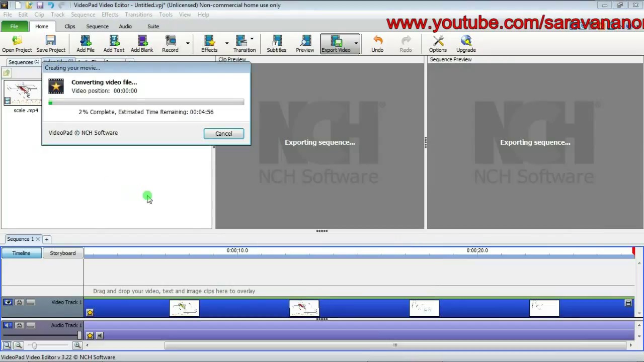The width and height of the screenshot is (644, 362).
Task: Close the Sequence 1 tab
Action: (x=38, y=239)
